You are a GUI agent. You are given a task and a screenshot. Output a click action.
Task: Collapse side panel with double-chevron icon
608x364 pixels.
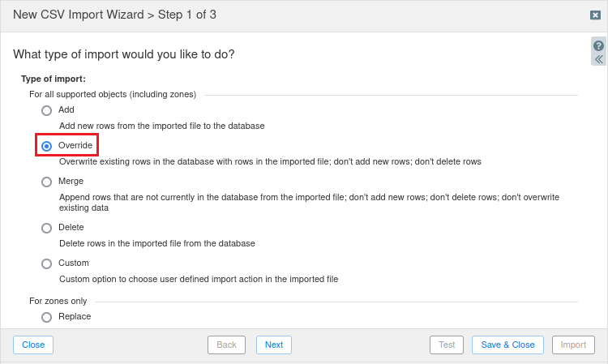(599, 59)
